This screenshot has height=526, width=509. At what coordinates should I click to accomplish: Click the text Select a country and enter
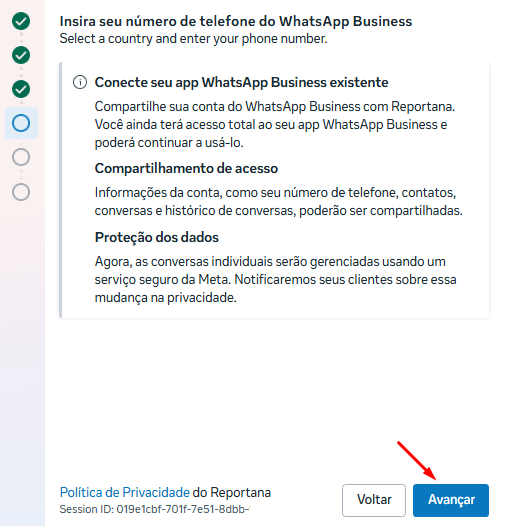(193, 39)
